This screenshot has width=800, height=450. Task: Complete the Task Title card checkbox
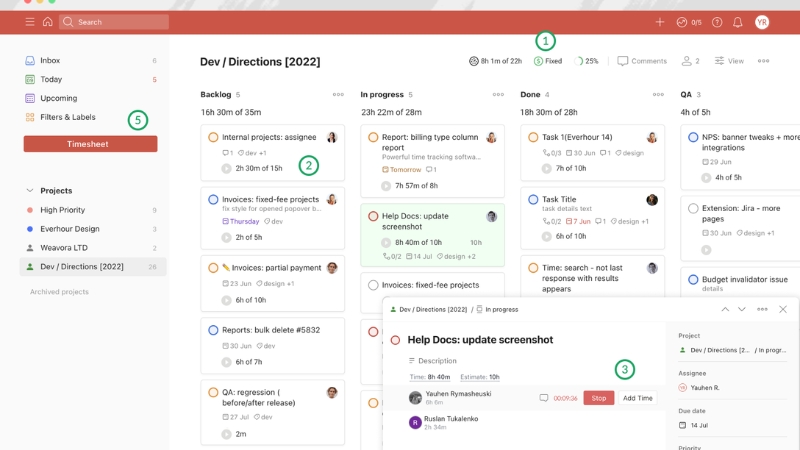[533, 199]
